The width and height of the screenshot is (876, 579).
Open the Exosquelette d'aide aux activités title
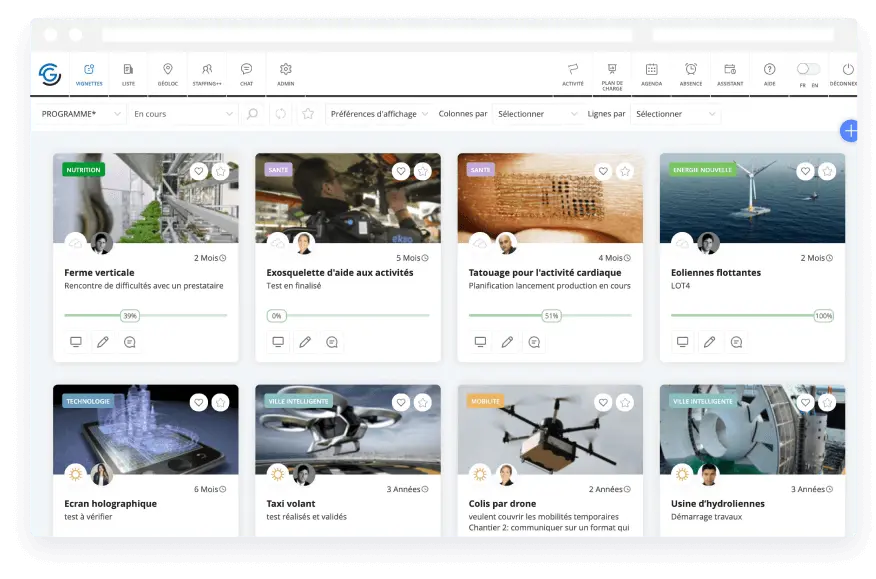[x=340, y=273]
